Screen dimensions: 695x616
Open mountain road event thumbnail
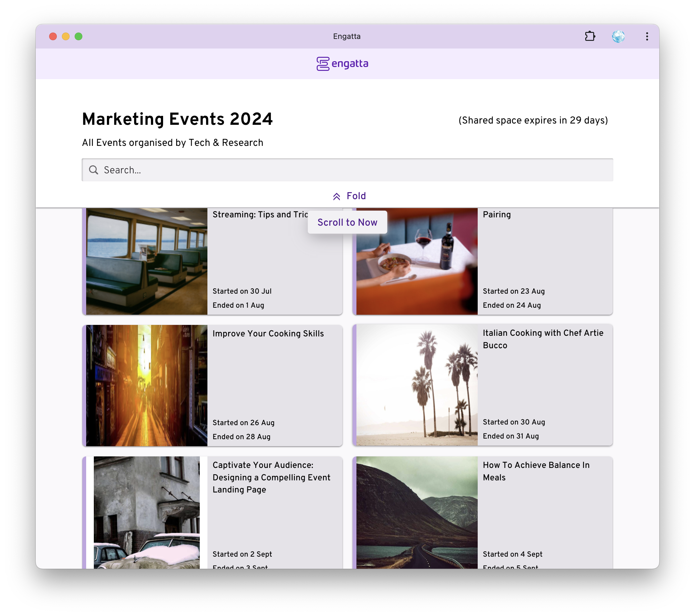417,512
